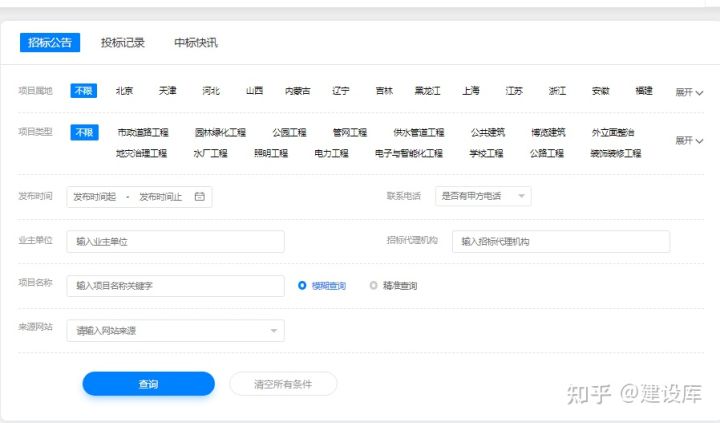The image size is (720, 423).
Task: Choose project type 园林绿化工程
Action: point(220,132)
